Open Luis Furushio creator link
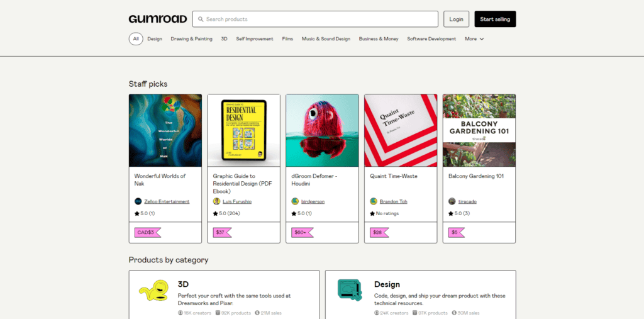Image resolution: width=644 pixels, height=319 pixels. 237,201
